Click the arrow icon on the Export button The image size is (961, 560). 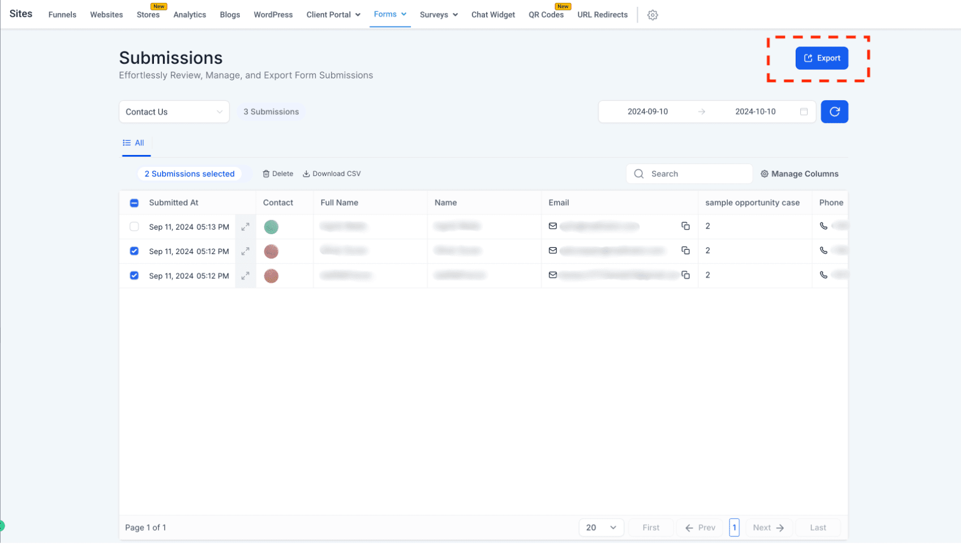(808, 58)
